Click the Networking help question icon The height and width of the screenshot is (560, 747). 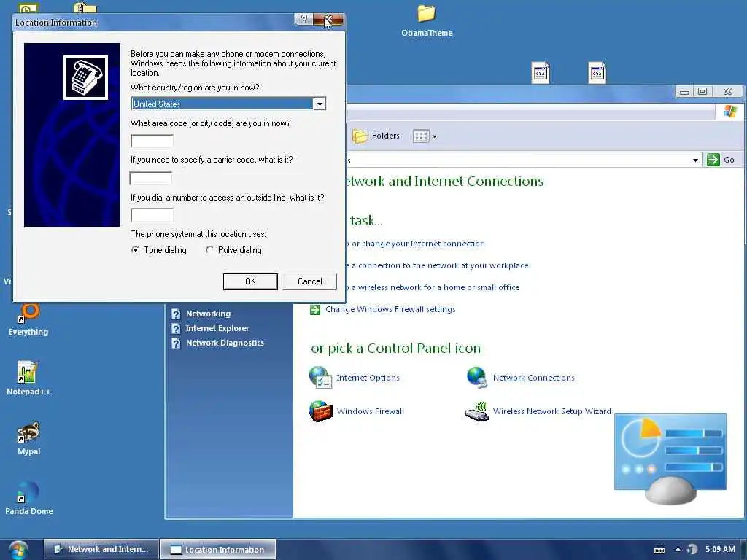click(x=176, y=314)
